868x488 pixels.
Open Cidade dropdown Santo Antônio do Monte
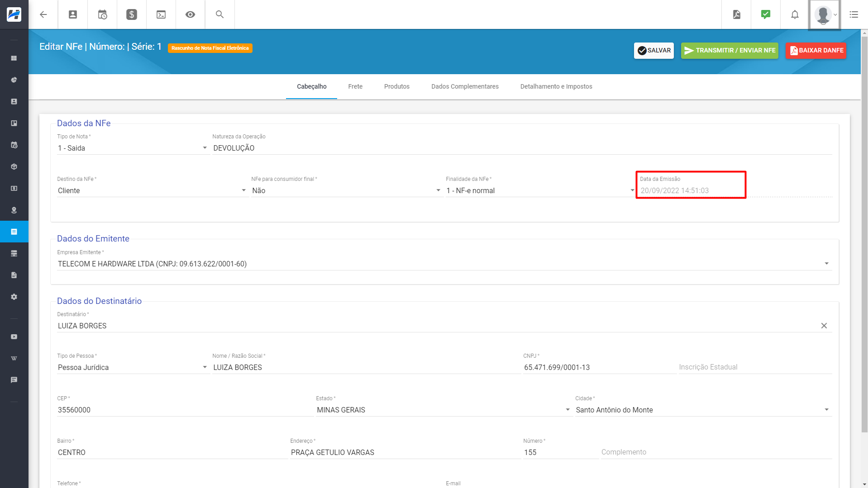(x=703, y=410)
